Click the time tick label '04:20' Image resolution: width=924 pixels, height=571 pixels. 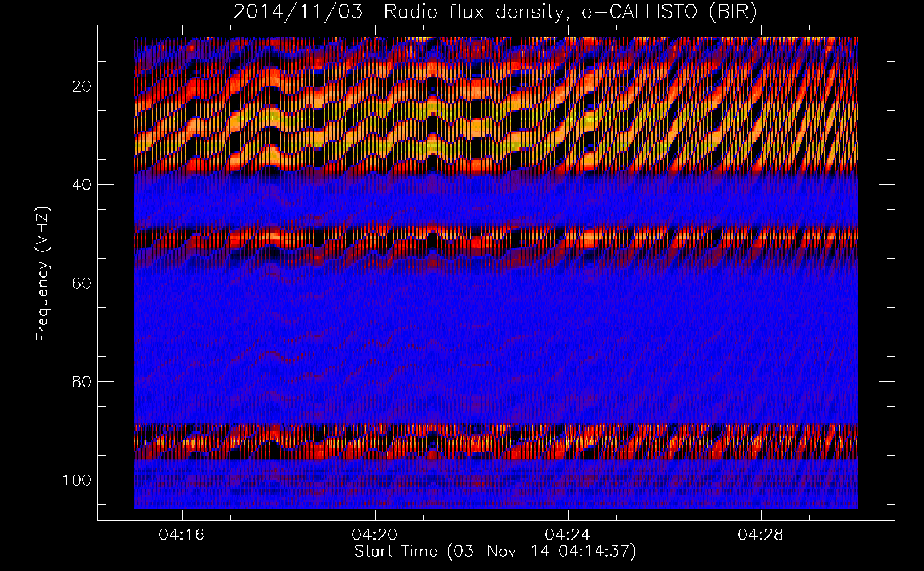pyautogui.click(x=375, y=535)
